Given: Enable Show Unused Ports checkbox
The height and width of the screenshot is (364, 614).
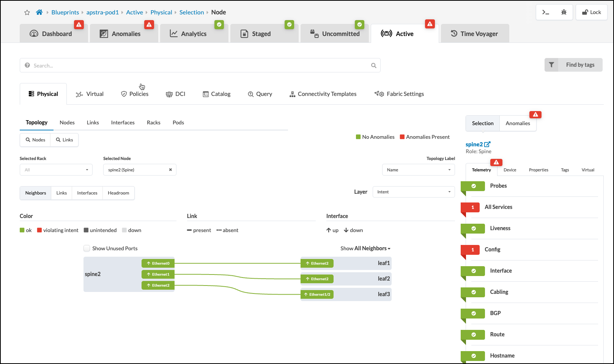Looking at the screenshot, I should tap(87, 248).
